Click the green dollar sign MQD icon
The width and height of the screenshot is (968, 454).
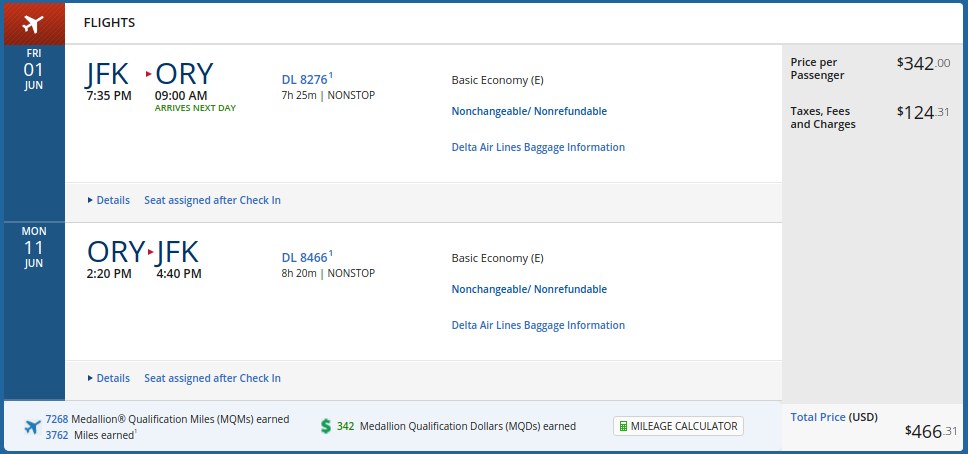tap(325, 426)
